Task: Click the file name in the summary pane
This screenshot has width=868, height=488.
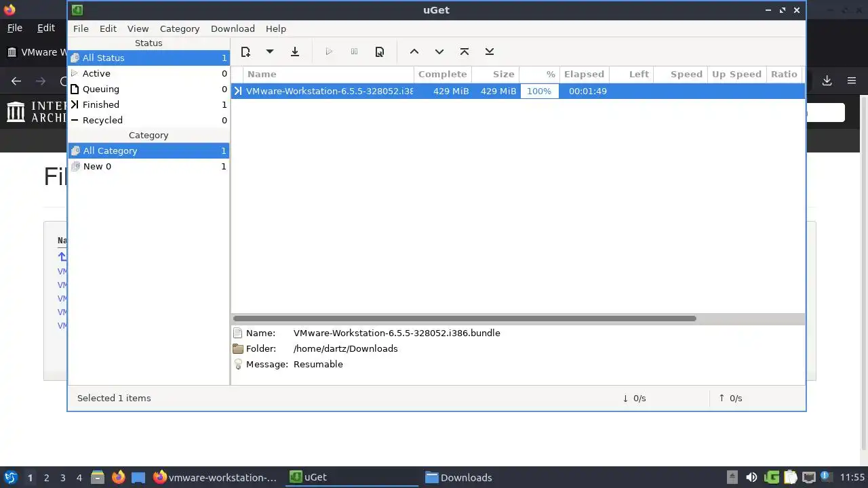Action: (397, 333)
